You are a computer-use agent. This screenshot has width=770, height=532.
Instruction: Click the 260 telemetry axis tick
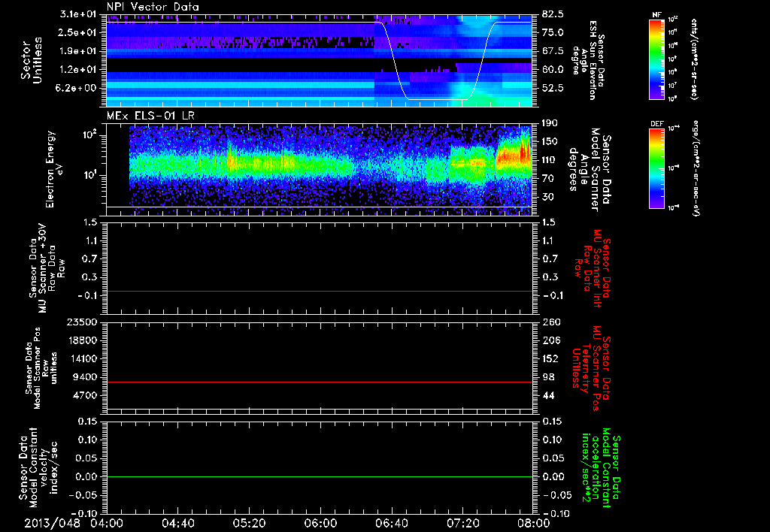(550, 322)
